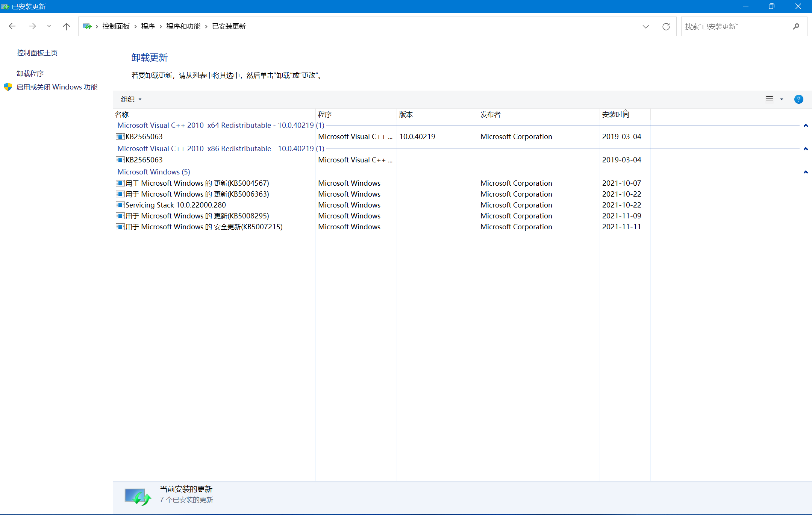812x515 pixels.
Task: Open the more view options arrow
Action: pyautogui.click(x=782, y=99)
